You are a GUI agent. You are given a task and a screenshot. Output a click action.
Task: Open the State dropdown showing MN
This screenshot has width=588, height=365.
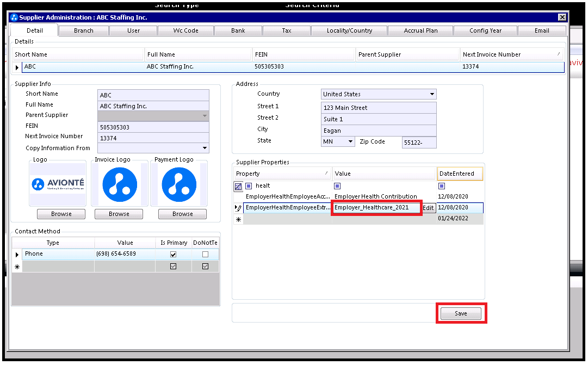click(x=350, y=142)
